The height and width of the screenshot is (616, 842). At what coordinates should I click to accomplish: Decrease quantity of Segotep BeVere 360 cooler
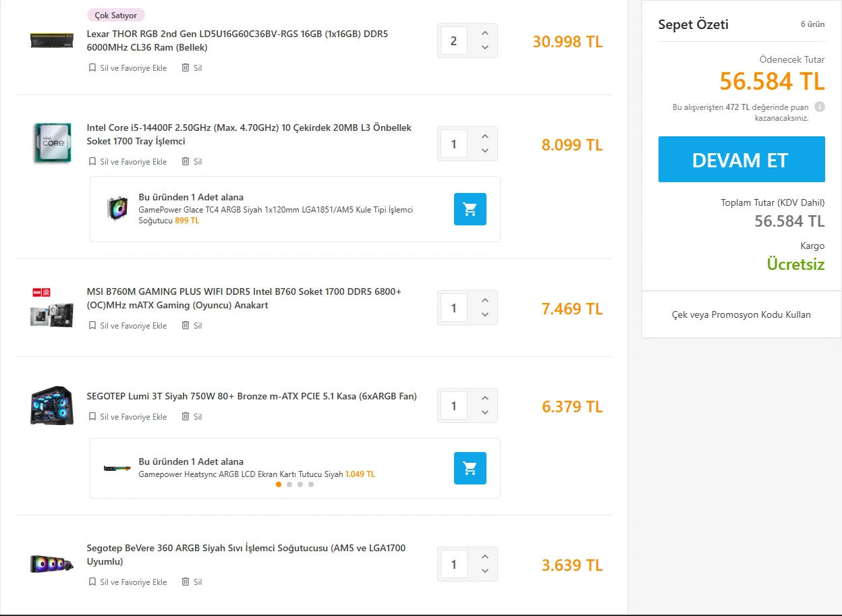[x=484, y=571]
